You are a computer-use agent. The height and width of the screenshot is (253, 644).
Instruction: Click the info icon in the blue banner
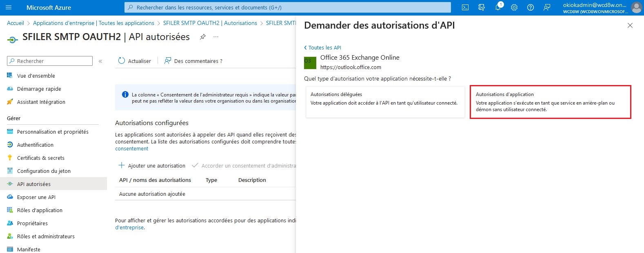pos(125,94)
